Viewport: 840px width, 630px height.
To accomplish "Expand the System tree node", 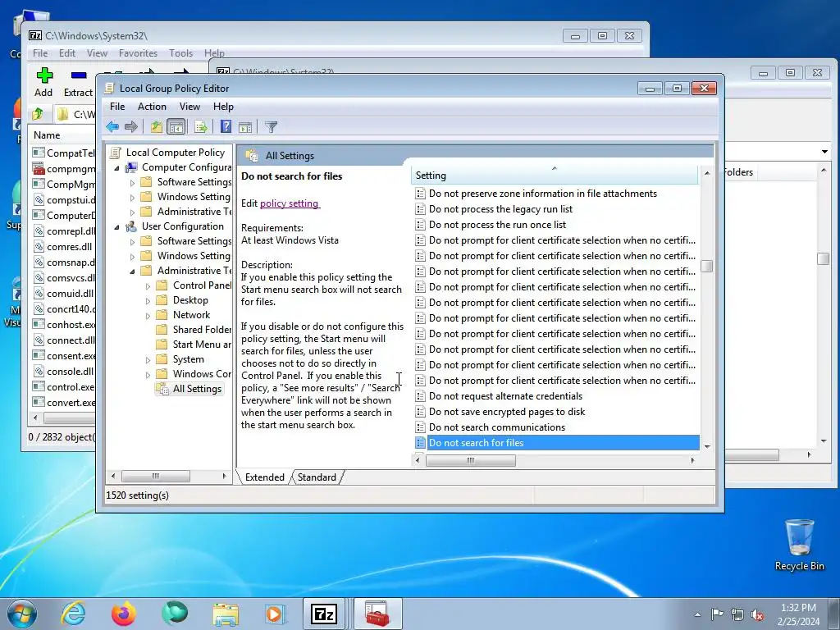I will [x=148, y=360].
